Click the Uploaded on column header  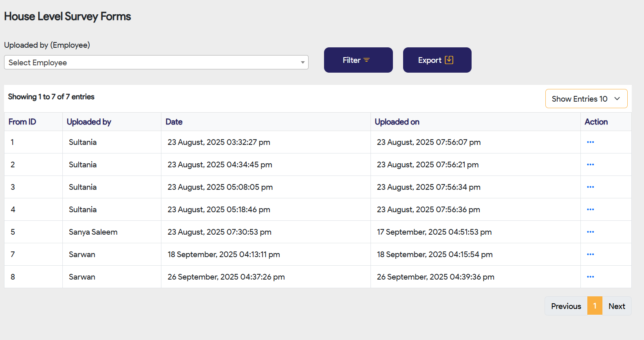(x=397, y=122)
